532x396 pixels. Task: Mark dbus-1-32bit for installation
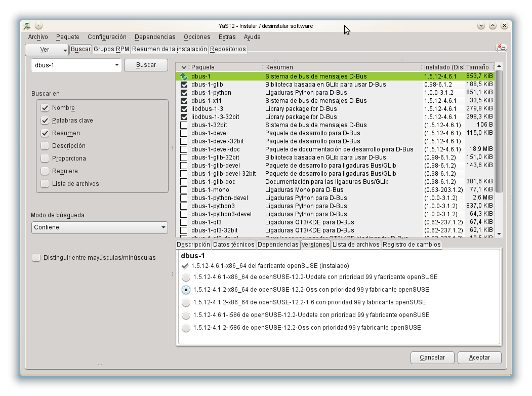[x=184, y=125]
